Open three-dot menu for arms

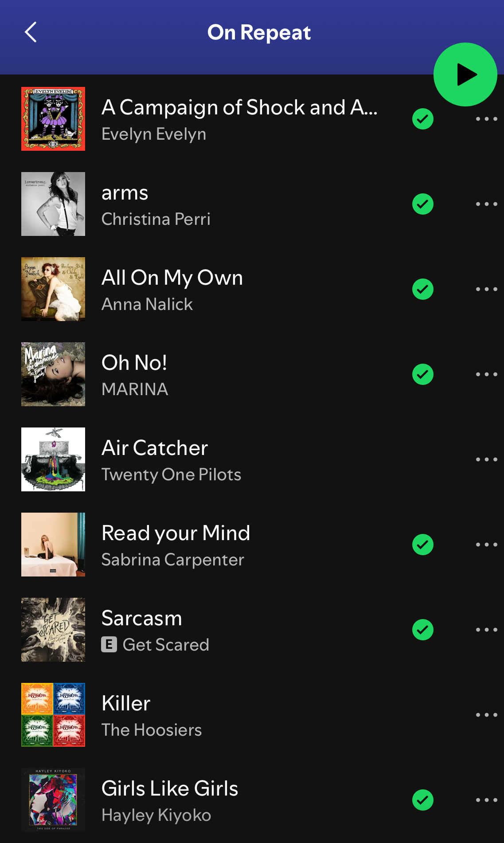click(486, 204)
